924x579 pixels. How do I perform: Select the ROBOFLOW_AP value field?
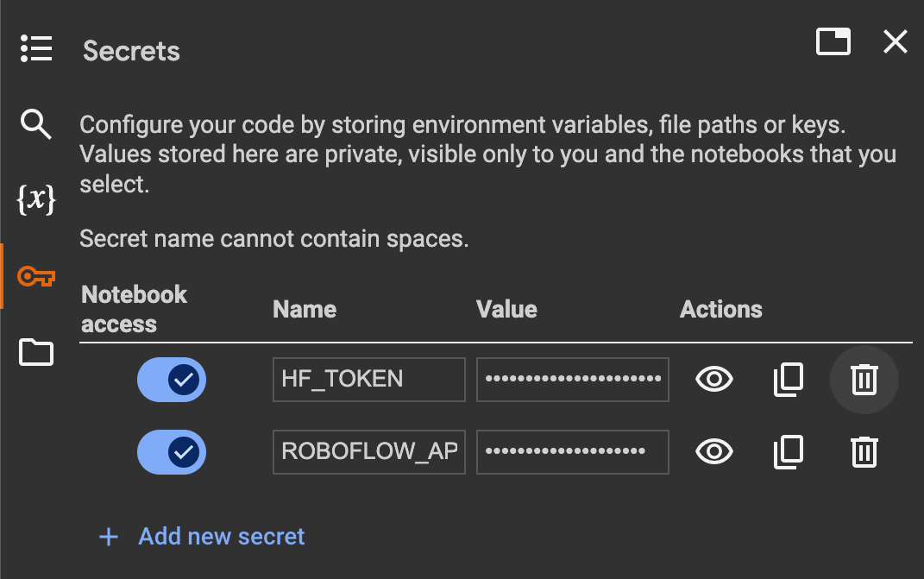(572, 451)
